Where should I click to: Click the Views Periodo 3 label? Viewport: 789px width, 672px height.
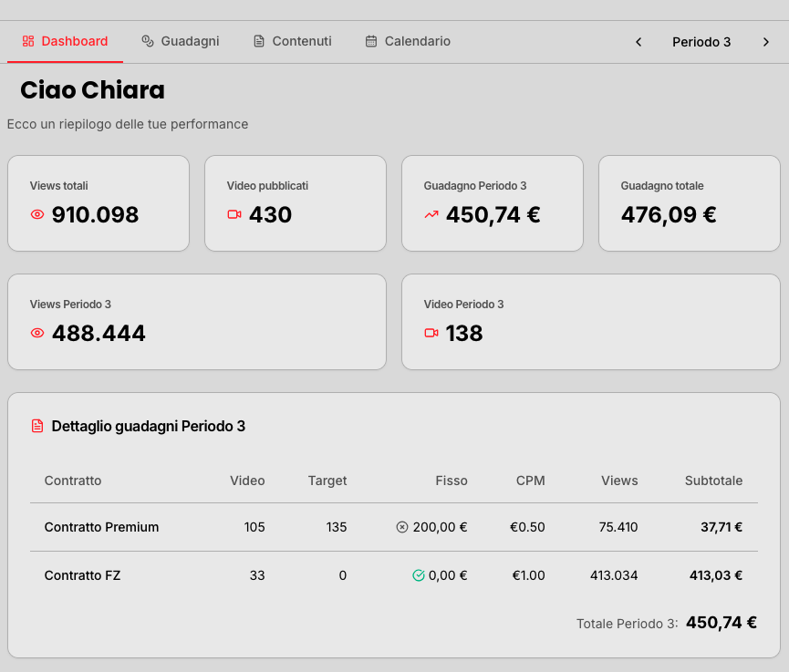coord(70,305)
